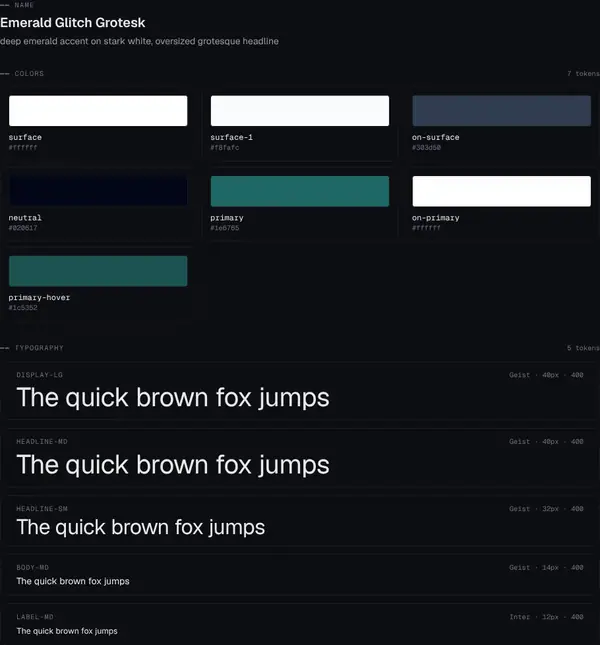Image resolution: width=600 pixels, height=645 pixels.
Task: Click the '5 tokens' count in Typography
Action: click(x=583, y=348)
